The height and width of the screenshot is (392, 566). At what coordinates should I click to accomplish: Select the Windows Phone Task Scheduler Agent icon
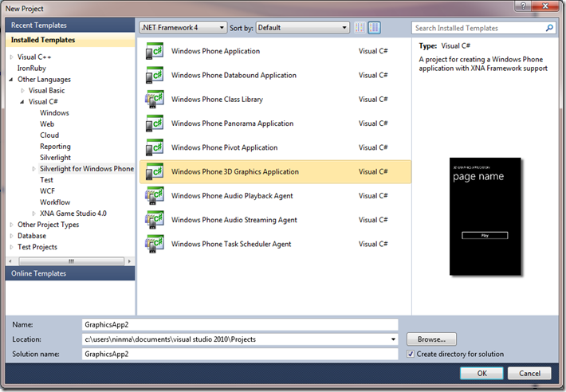coord(154,244)
